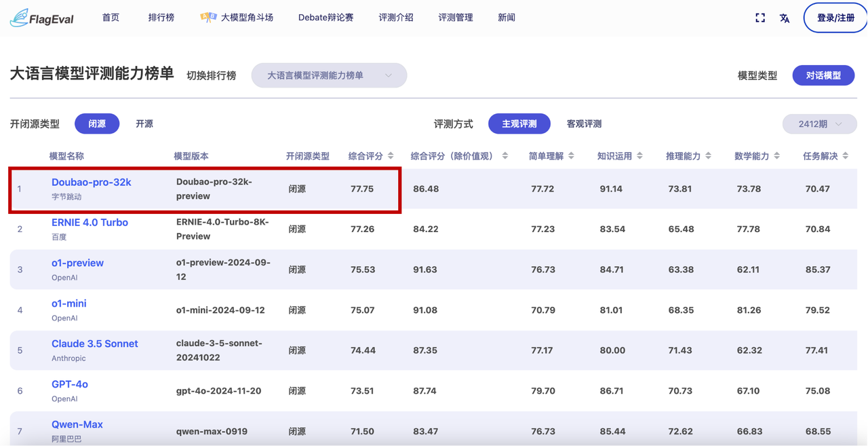
Task: Open the Doubao-pro-32k model link
Action: click(x=92, y=182)
